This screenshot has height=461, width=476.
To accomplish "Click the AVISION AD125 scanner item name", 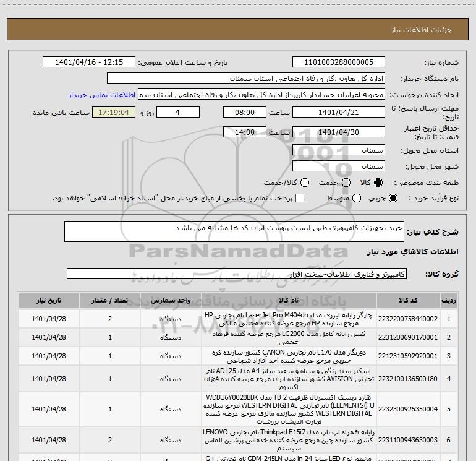I will tap(289, 379).
